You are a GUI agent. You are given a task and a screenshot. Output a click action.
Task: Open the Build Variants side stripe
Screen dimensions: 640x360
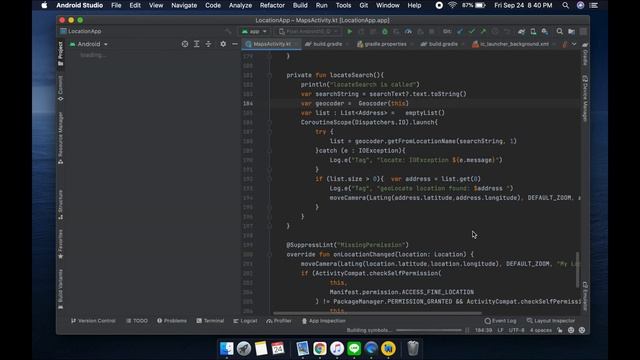(60, 289)
